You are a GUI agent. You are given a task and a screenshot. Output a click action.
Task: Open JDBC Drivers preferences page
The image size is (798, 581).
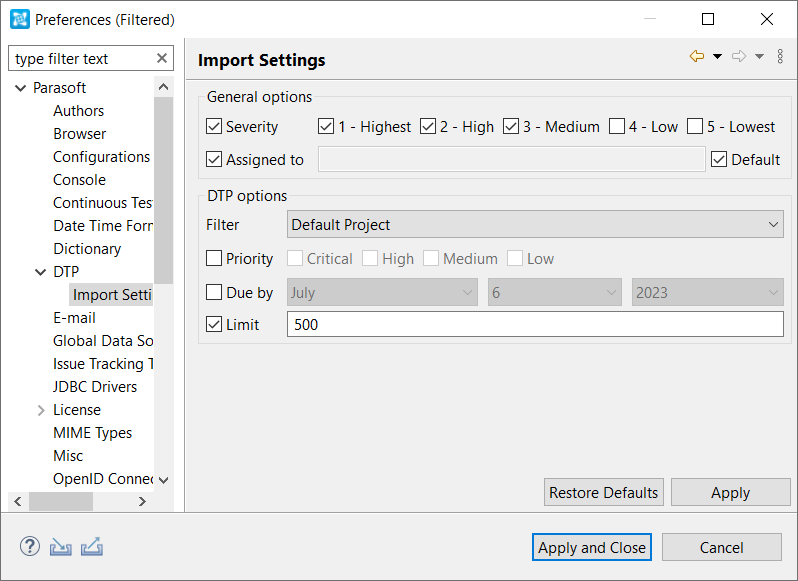[x=95, y=387]
